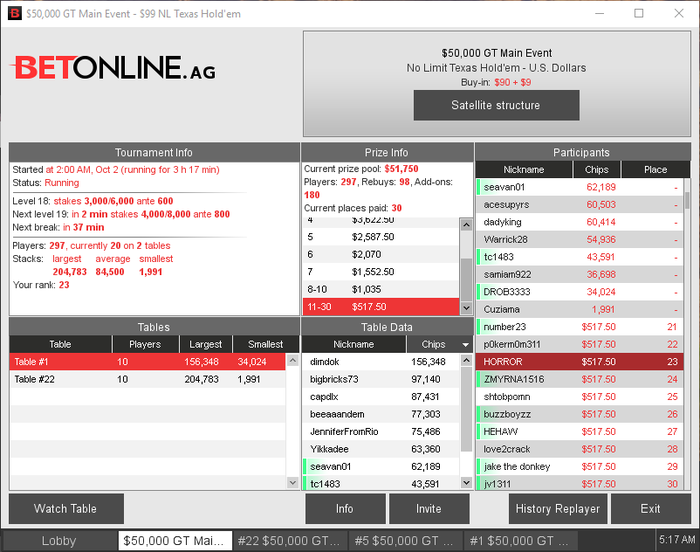Select buzzboyzz in Participants list
Screen dimensions: 700x552
[579, 414]
